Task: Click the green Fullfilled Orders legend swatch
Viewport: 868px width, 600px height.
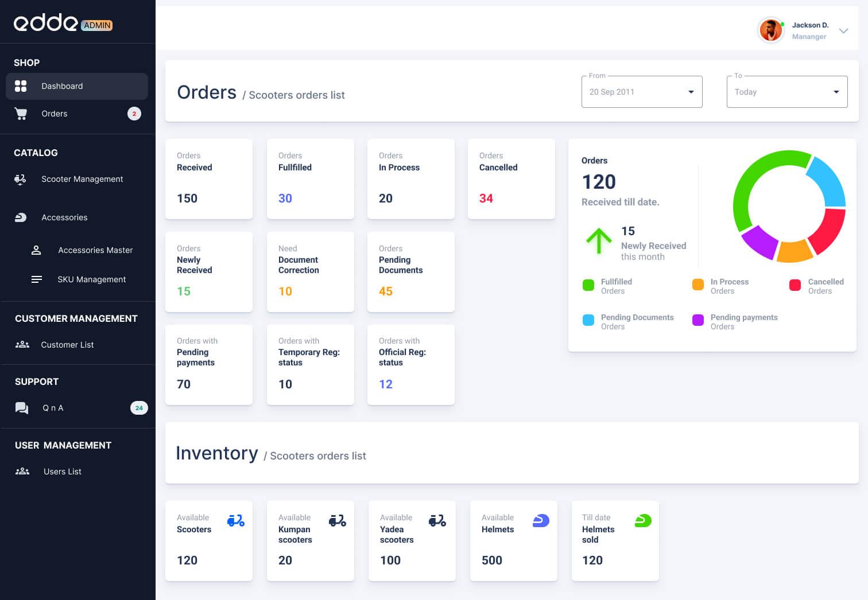Action: pos(588,285)
